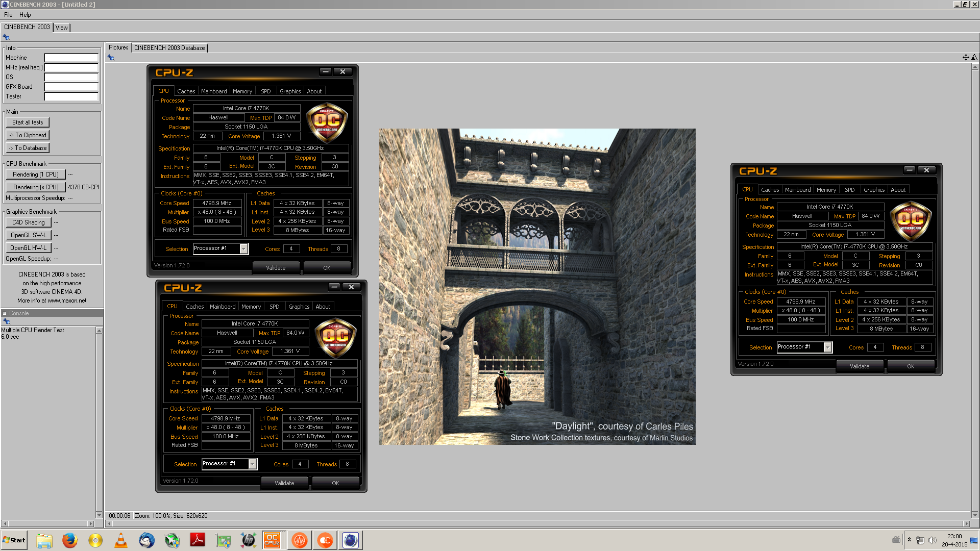Open the HP utility from the taskbar
The height and width of the screenshot is (551, 980).
pos(249,540)
